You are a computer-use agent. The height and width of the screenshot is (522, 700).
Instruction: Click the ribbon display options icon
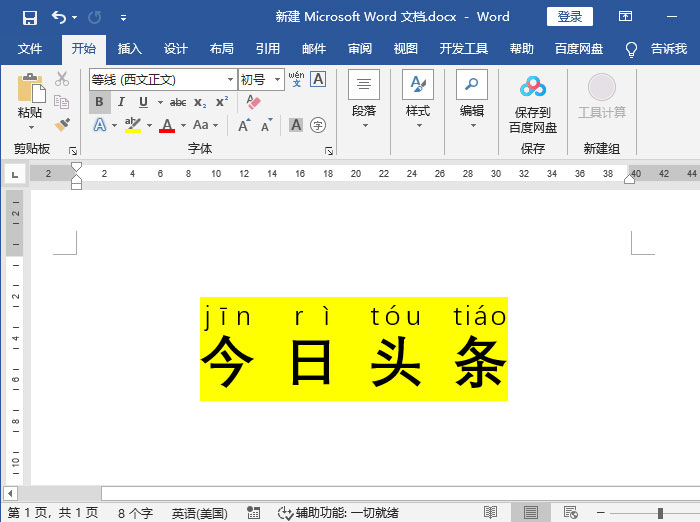(x=625, y=17)
